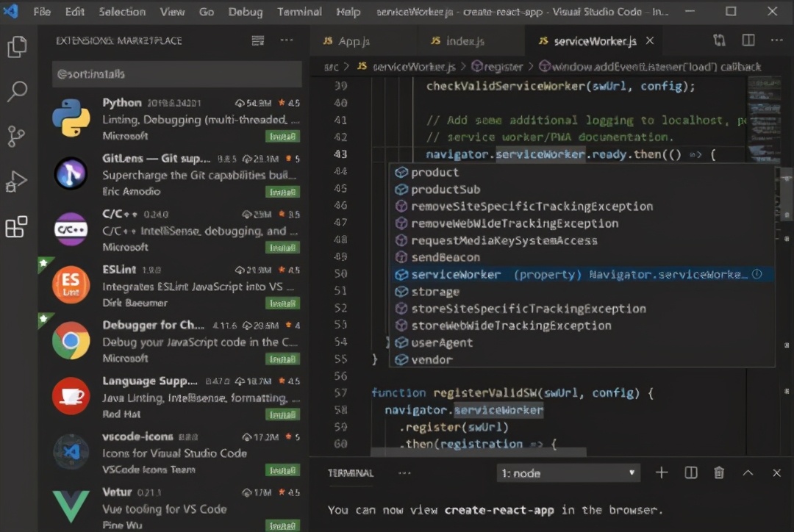This screenshot has width=794, height=532.
Task: Switch to the App.js tab
Action: click(x=363, y=41)
